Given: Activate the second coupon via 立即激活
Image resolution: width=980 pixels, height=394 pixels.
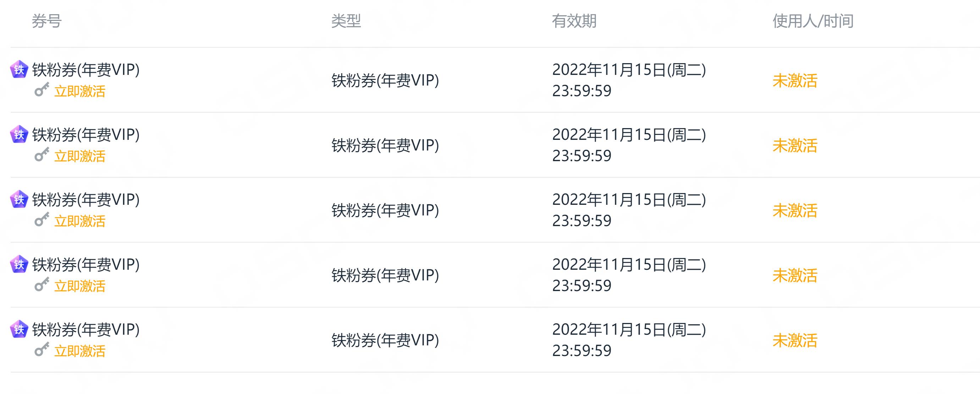Looking at the screenshot, I should [x=80, y=156].
